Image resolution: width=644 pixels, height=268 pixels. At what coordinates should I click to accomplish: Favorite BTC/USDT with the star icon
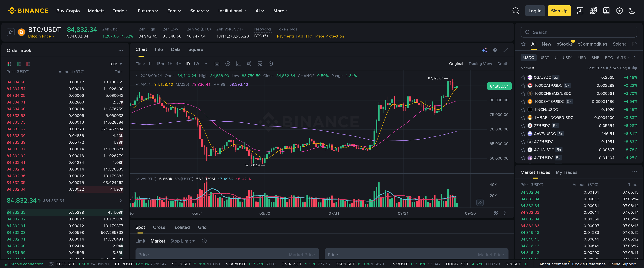tap(11, 32)
